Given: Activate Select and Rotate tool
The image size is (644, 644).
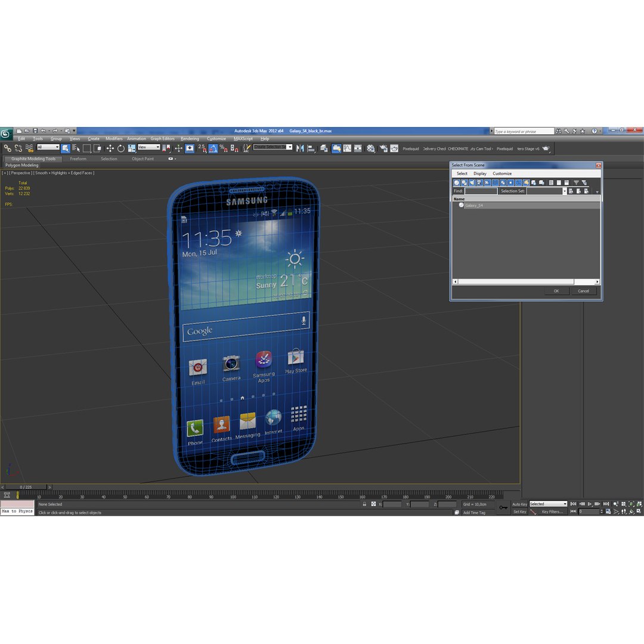Looking at the screenshot, I should coord(120,148).
